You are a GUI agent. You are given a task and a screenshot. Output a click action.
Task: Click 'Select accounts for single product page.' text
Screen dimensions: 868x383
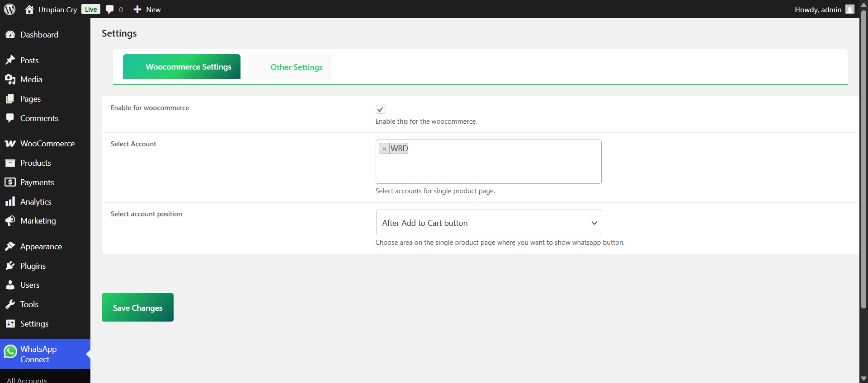pyautogui.click(x=435, y=191)
